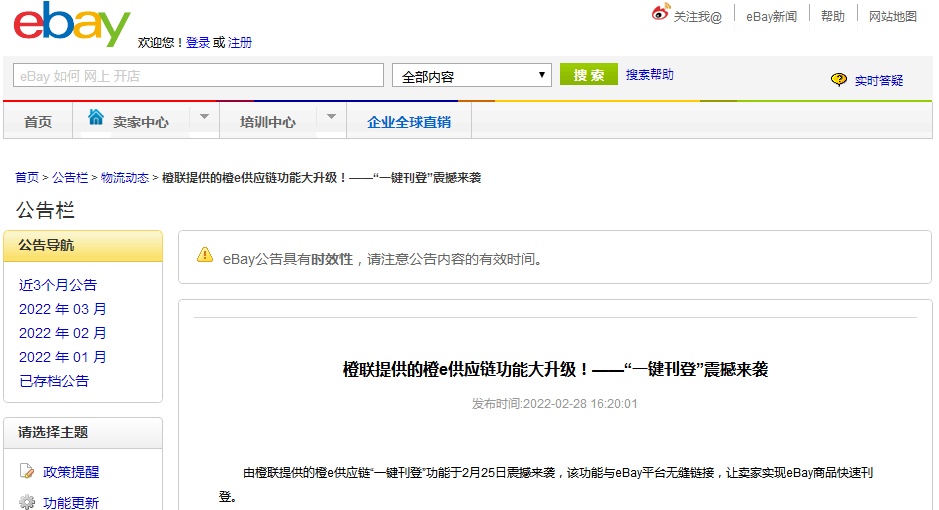Click the house icon beside 卖家中心
The height and width of the screenshot is (510, 939).
(x=96, y=117)
